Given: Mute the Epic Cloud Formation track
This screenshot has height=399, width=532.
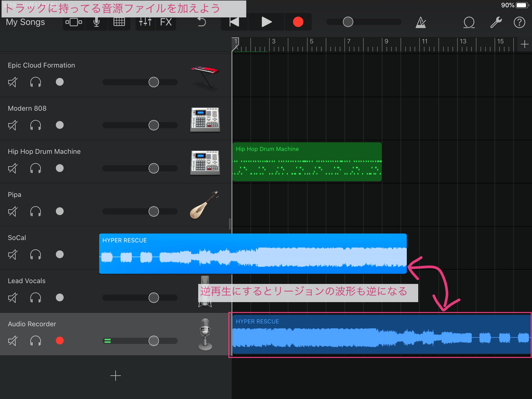Looking at the screenshot, I should (x=13, y=82).
